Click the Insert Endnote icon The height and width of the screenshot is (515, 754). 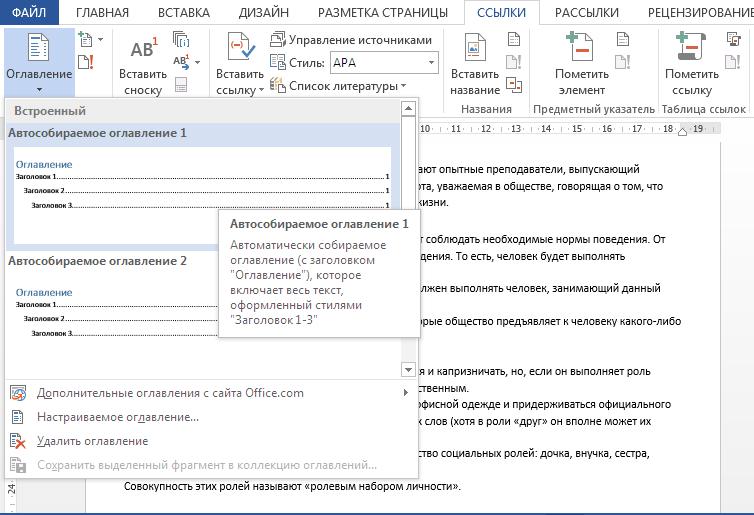(x=181, y=39)
